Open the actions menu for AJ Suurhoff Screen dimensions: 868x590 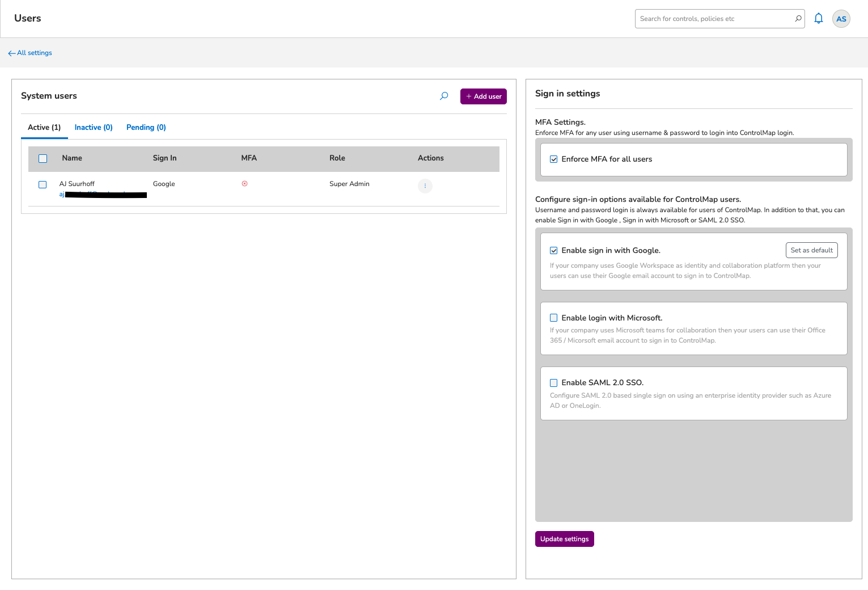click(x=425, y=186)
